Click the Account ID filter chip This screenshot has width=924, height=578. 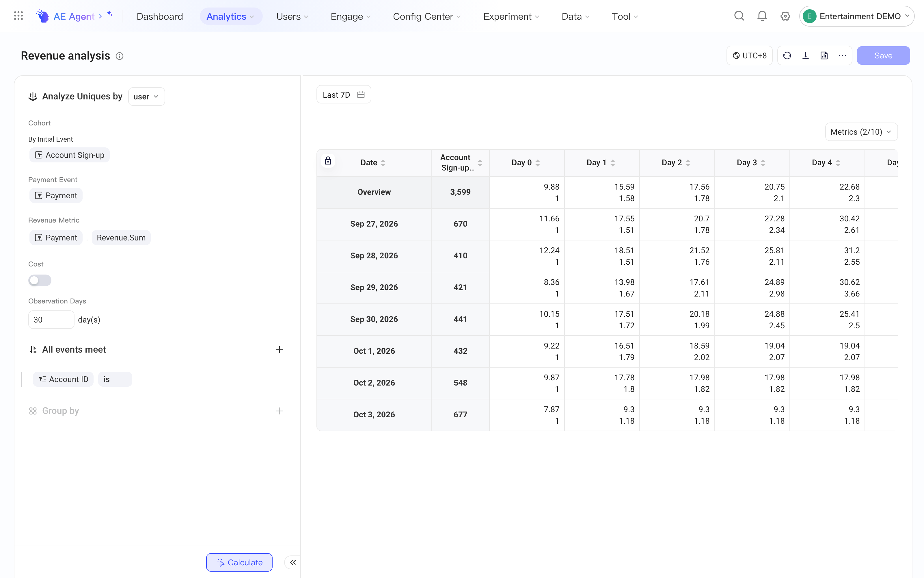(64, 379)
